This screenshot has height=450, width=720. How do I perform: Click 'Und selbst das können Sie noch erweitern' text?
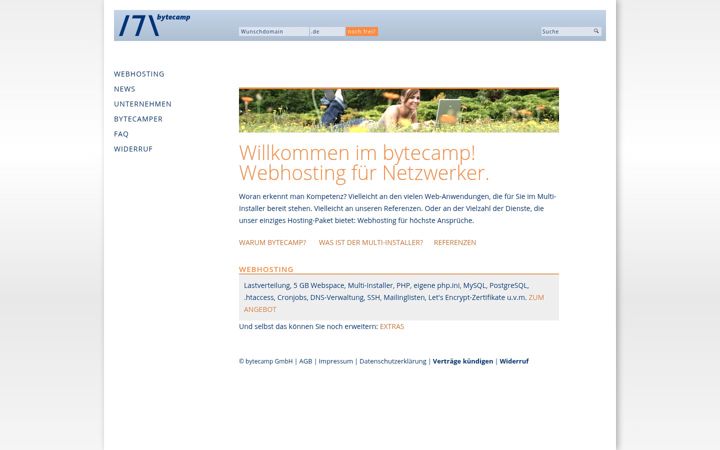tap(308, 326)
